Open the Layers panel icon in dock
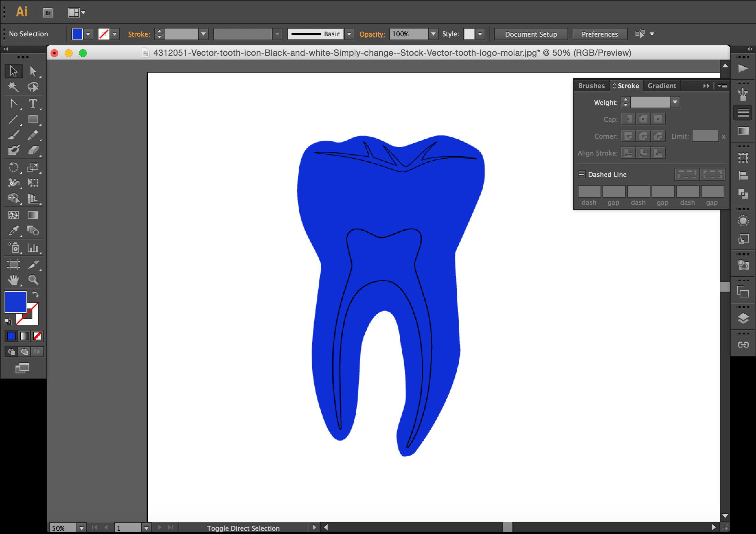This screenshot has width=756, height=534. point(743,318)
